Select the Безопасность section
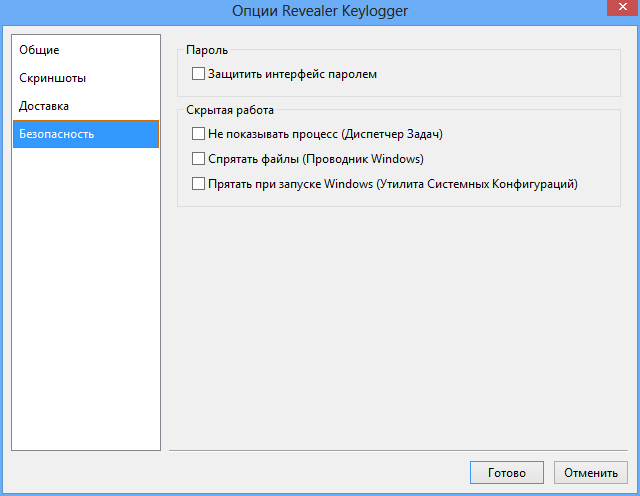640x496 pixels. coord(86,134)
